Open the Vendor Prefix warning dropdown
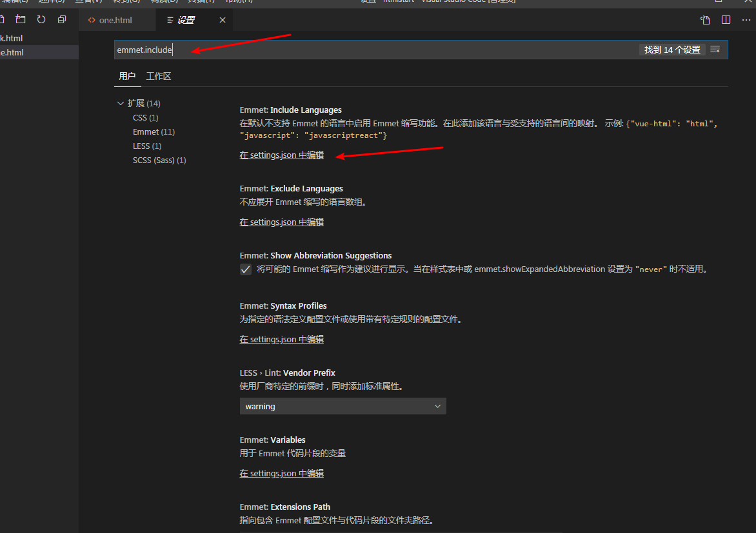The height and width of the screenshot is (533, 756). point(343,406)
